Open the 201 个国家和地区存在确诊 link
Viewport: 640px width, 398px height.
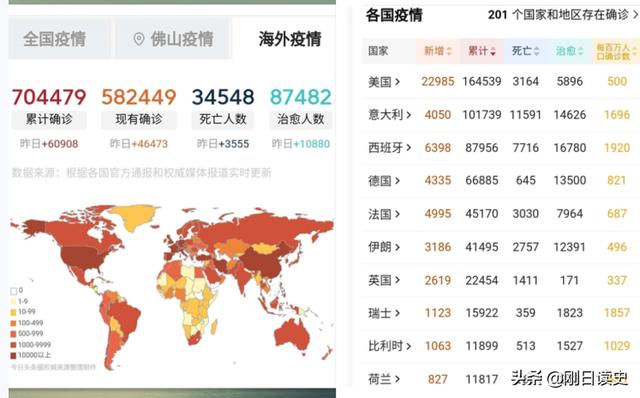(x=563, y=15)
